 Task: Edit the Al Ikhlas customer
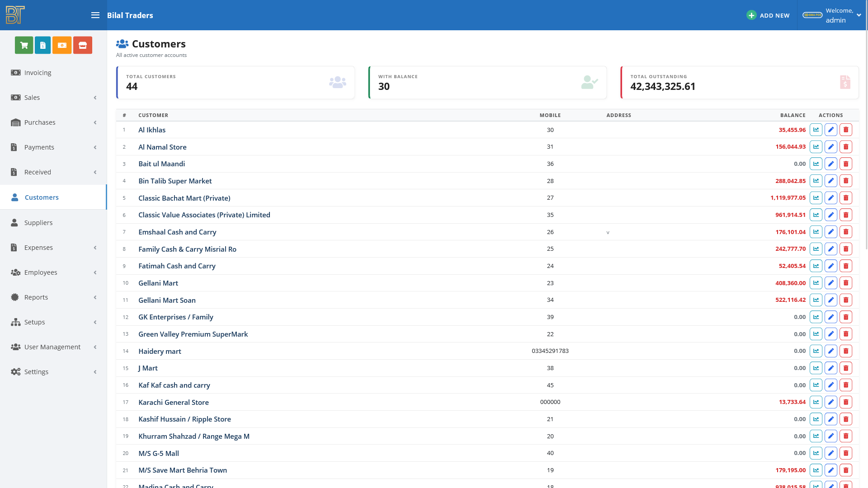point(831,130)
